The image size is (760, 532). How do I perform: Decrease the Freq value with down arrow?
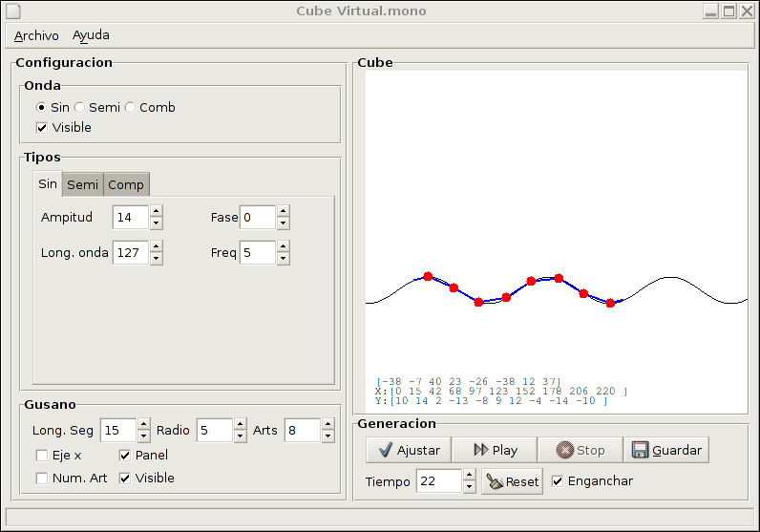(x=284, y=259)
